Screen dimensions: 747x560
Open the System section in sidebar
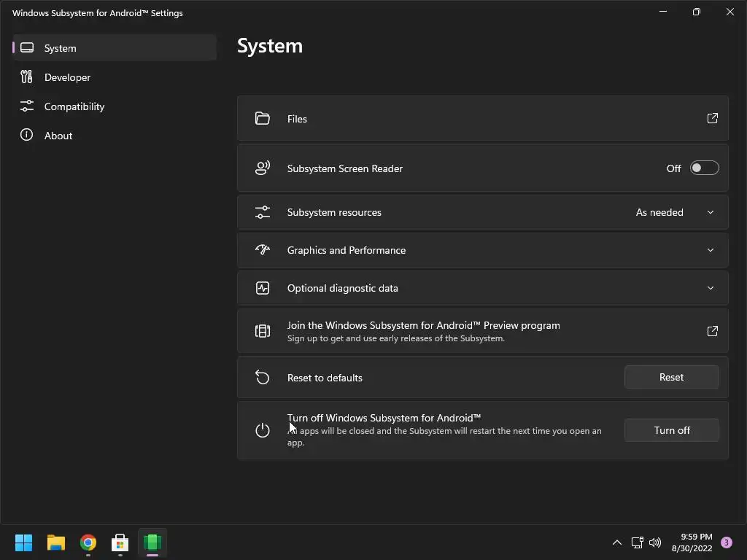tap(115, 48)
